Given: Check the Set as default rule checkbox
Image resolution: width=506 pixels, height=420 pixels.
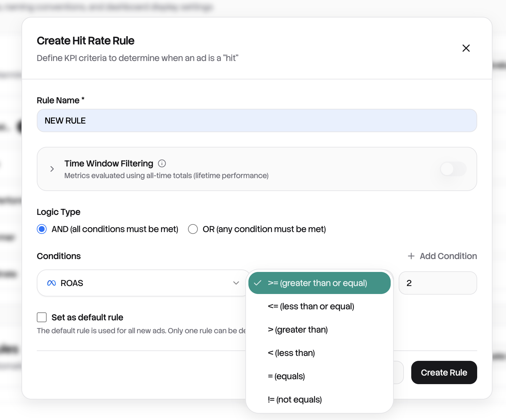Looking at the screenshot, I should [x=41, y=317].
